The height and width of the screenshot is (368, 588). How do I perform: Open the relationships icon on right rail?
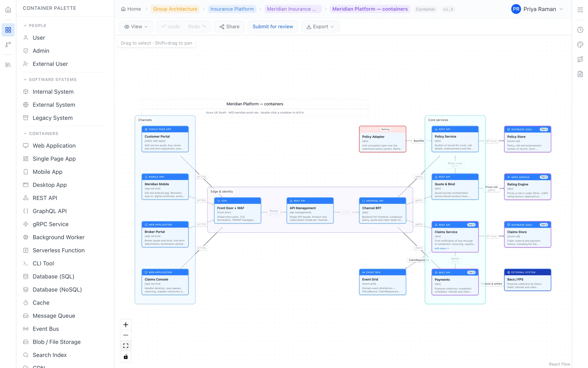point(580,59)
